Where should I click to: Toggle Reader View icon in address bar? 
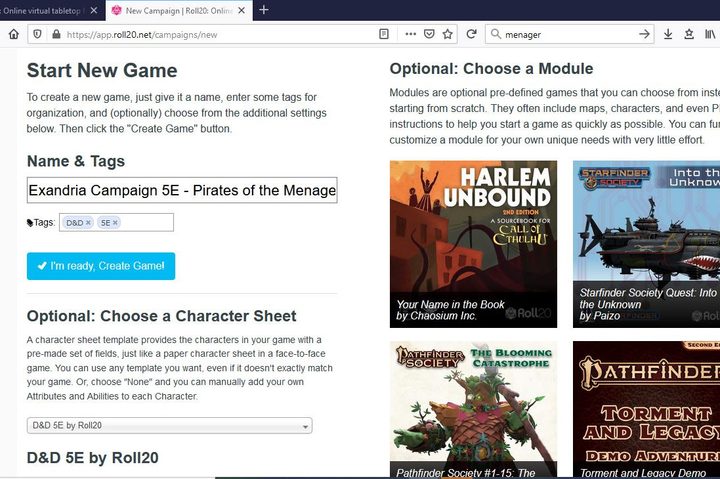click(384, 34)
